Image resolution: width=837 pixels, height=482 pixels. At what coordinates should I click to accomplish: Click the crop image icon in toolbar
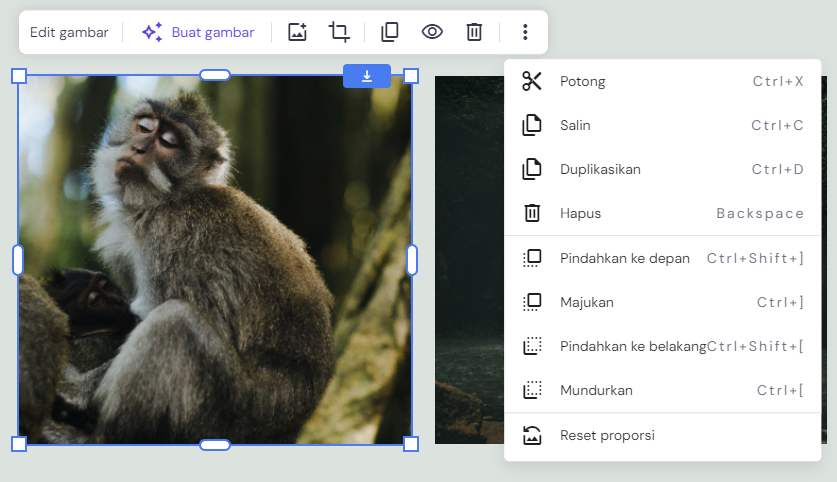(x=339, y=32)
